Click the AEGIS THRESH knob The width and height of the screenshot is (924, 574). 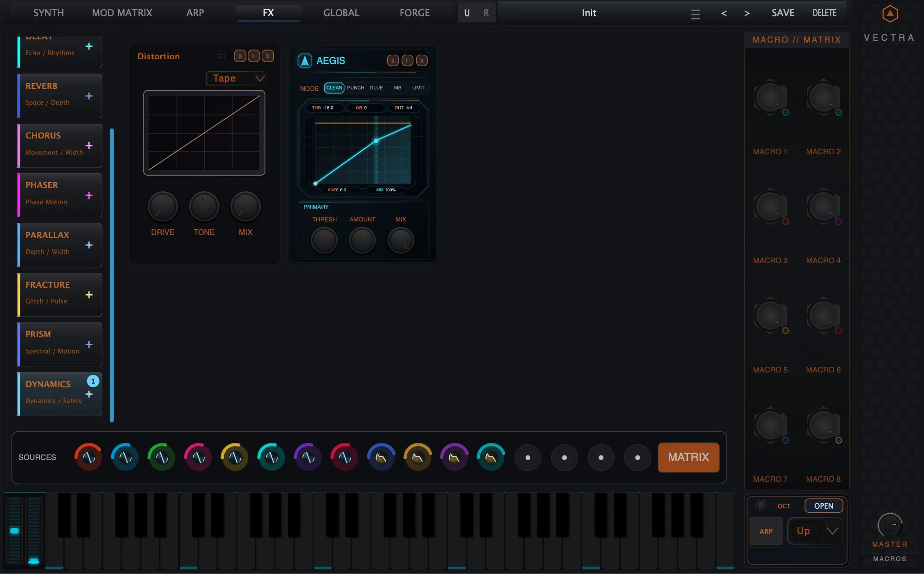point(324,240)
